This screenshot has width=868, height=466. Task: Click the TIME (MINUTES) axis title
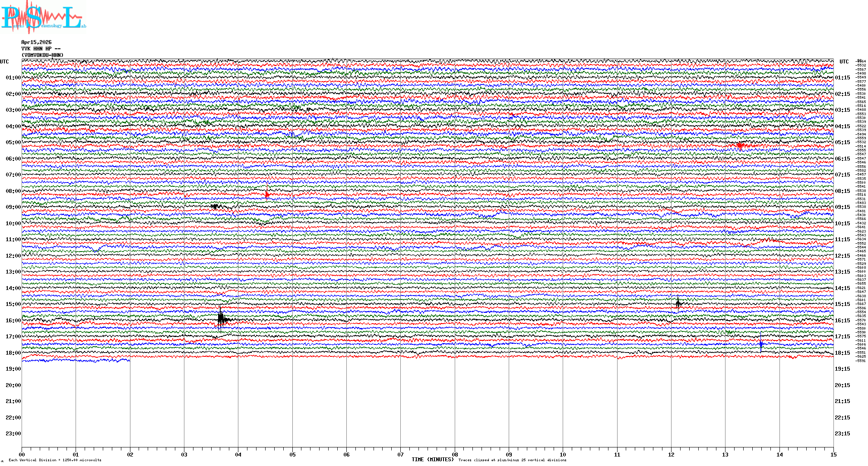pyautogui.click(x=433, y=460)
